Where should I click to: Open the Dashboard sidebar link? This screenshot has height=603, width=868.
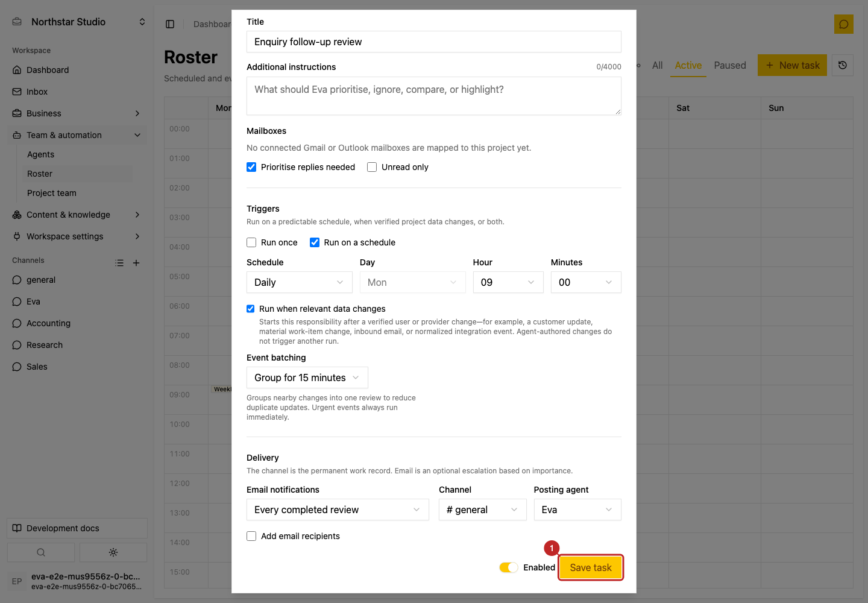pos(78,70)
